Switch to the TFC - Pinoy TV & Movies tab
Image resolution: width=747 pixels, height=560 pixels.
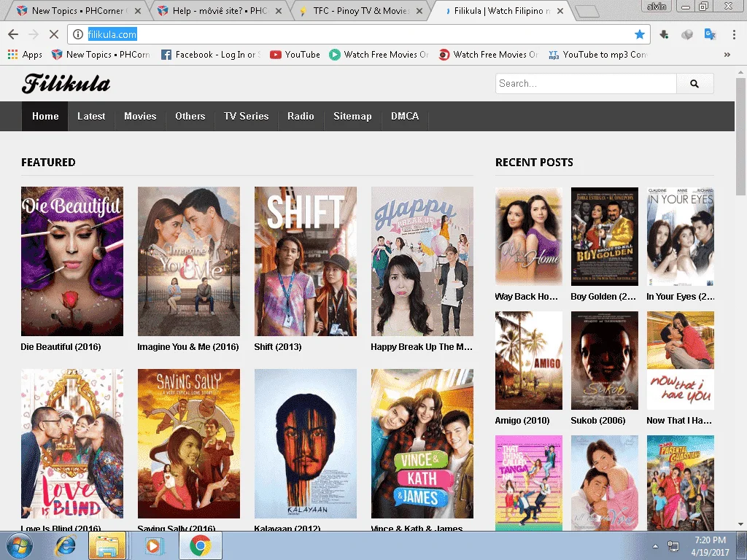361,10
